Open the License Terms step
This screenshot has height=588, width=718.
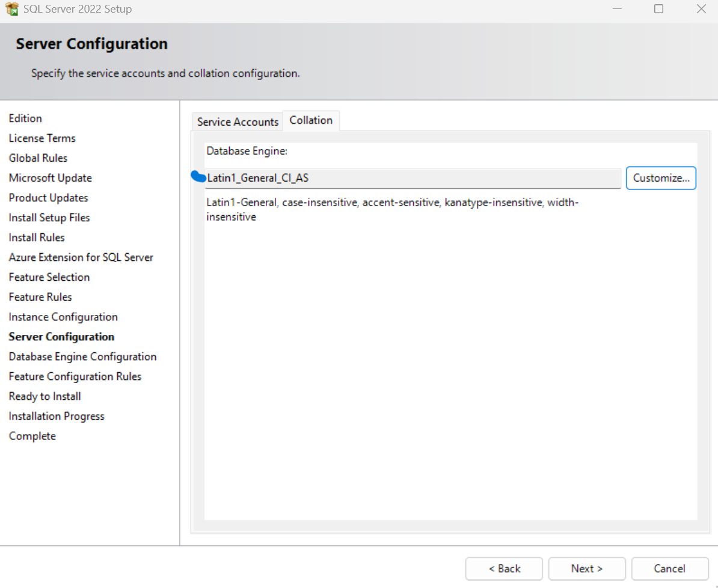pyautogui.click(x=42, y=138)
